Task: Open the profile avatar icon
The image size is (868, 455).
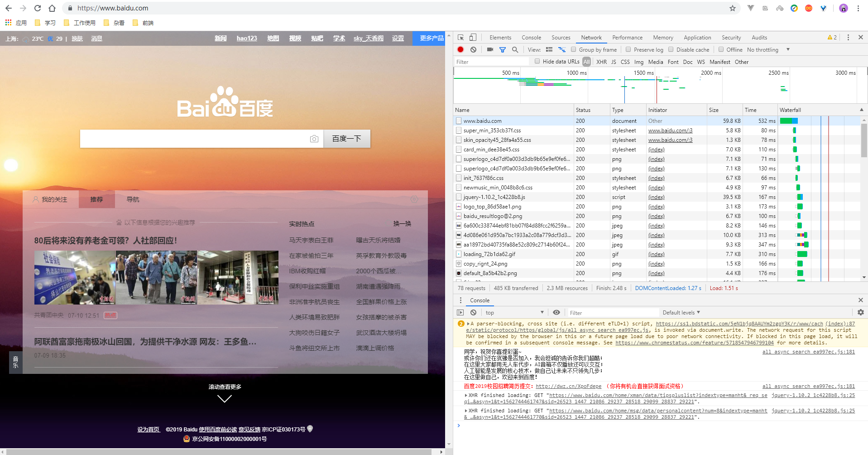Action: click(843, 8)
